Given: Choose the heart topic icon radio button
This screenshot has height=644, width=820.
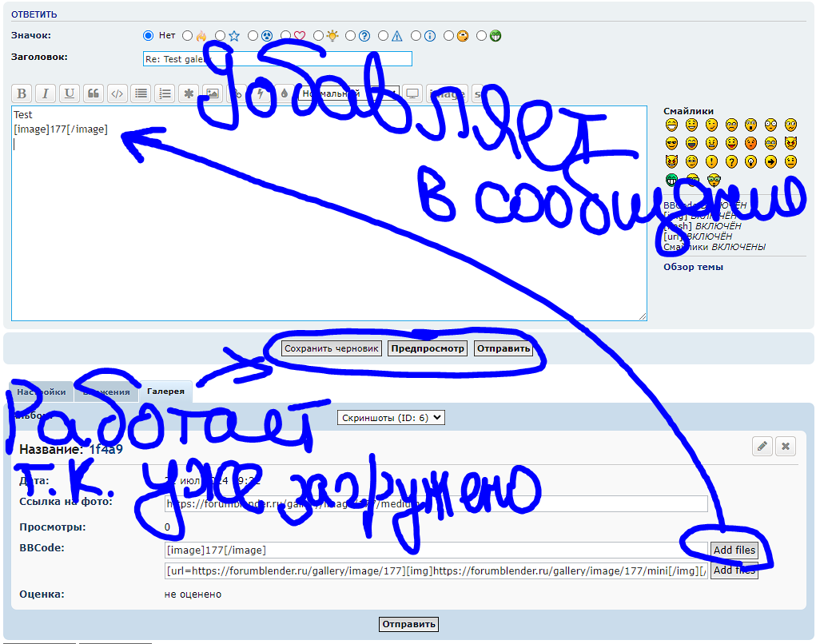Looking at the screenshot, I should (286, 35).
